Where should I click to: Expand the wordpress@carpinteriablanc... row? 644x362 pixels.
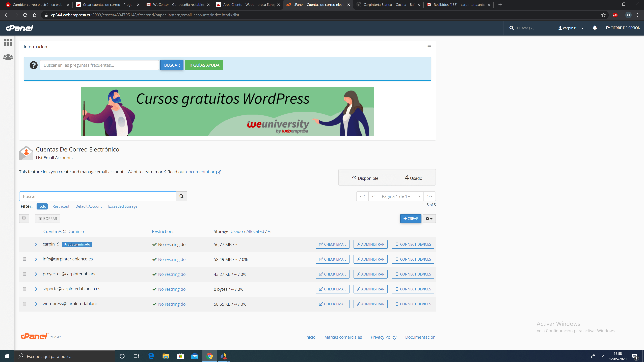36,304
